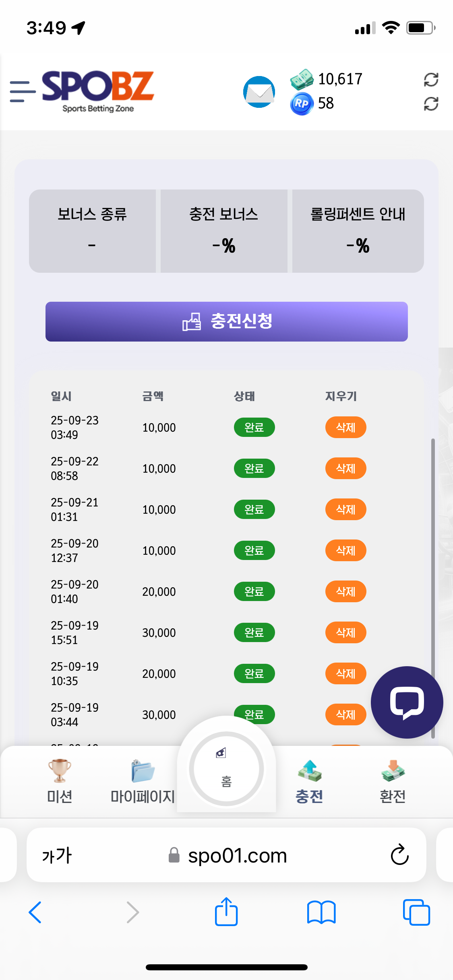Tap Safari share icon
453x980 pixels.
pos(226,912)
